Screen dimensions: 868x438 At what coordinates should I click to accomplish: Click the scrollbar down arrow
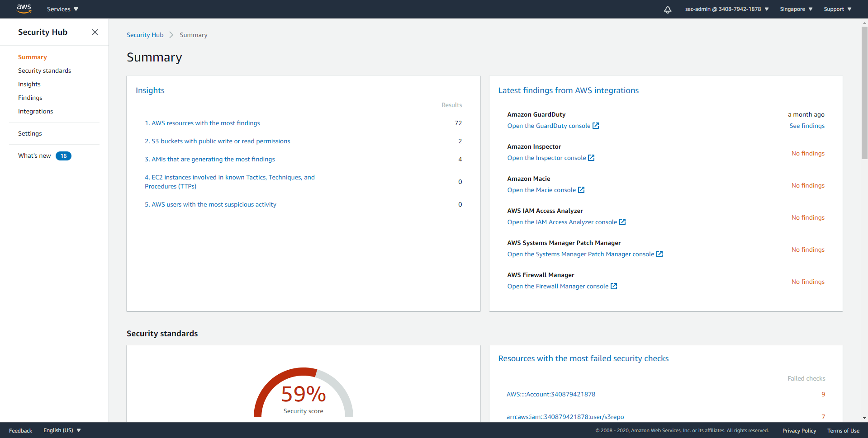(x=864, y=419)
